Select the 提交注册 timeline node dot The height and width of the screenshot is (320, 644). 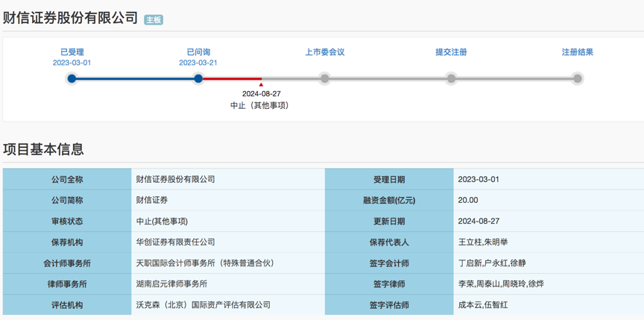point(451,78)
